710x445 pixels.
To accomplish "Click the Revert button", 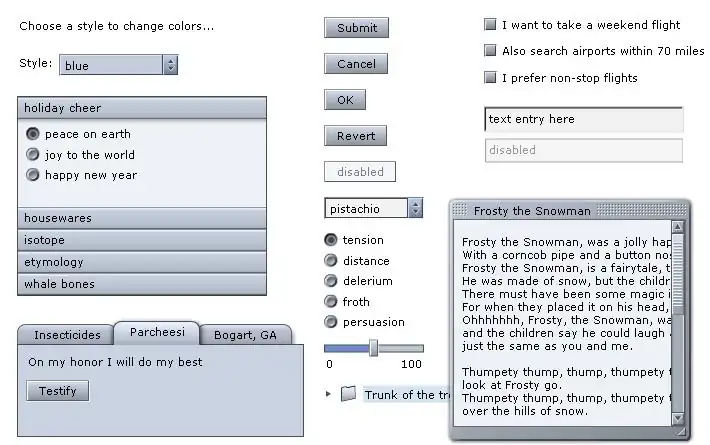I will pos(355,136).
